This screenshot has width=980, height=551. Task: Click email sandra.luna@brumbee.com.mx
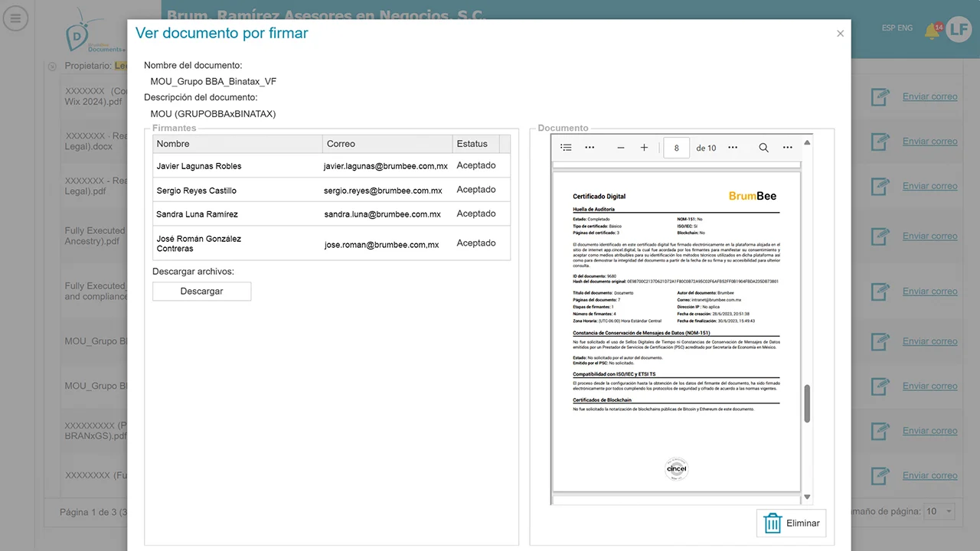(381, 214)
